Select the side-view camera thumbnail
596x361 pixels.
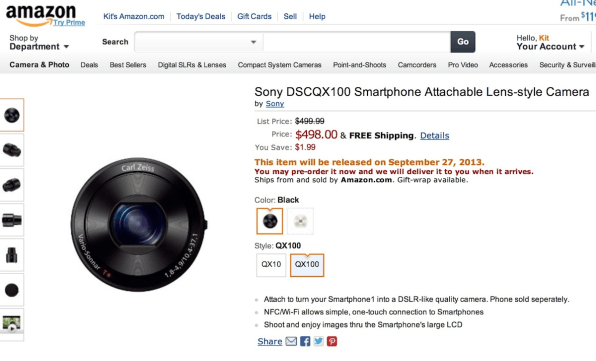click(12, 220)
